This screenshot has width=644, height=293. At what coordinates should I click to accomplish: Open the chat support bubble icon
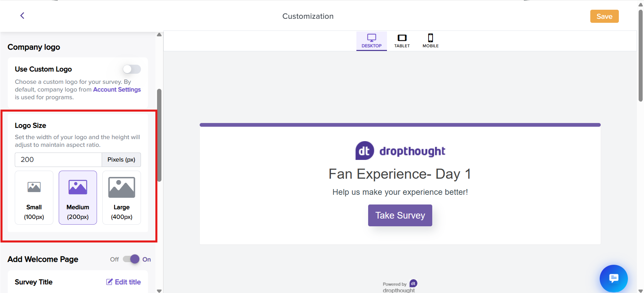click(x=613, y=278)
